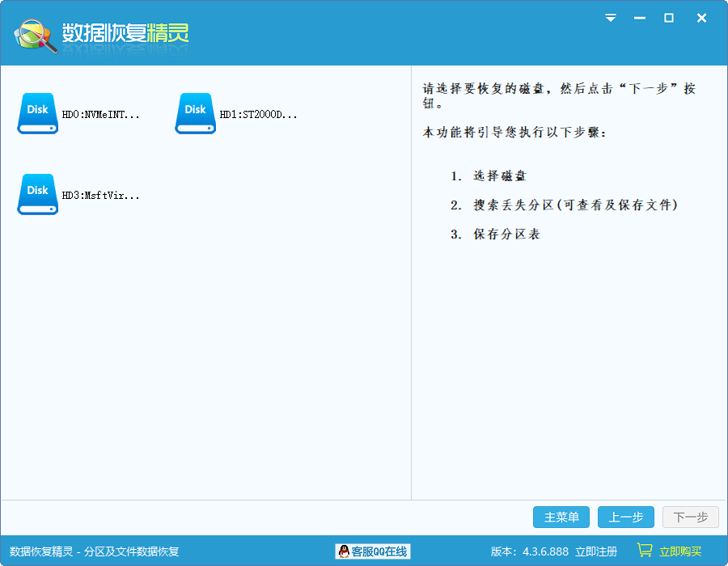Click the shopping cart icon beside 立即购买
This screenshot has width=728, height=566.
point(645,551)
